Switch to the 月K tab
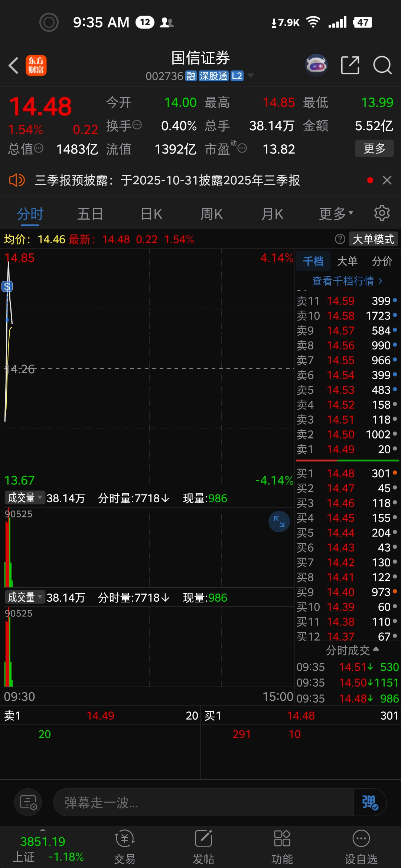The height and width of the screenshot is (868, 401). point(272,214)
